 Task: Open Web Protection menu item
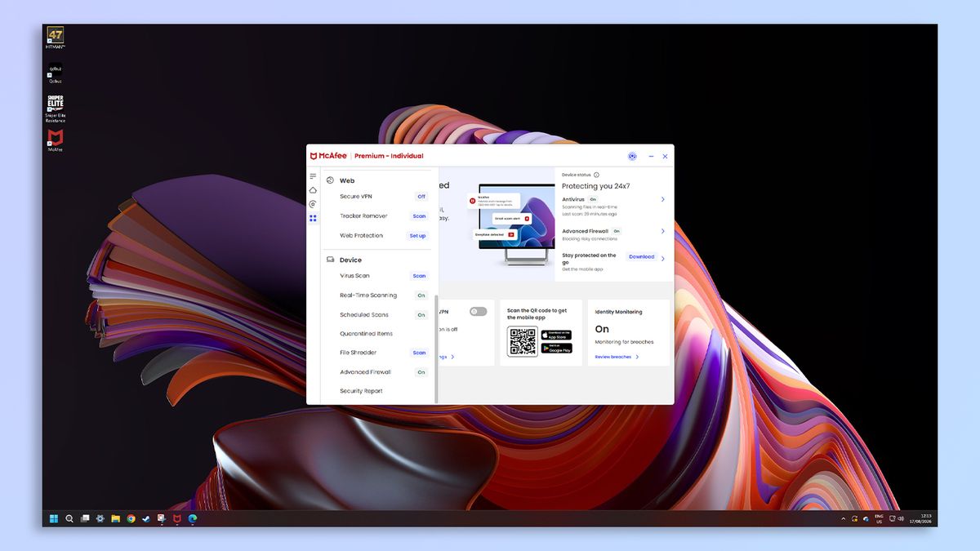361,236
